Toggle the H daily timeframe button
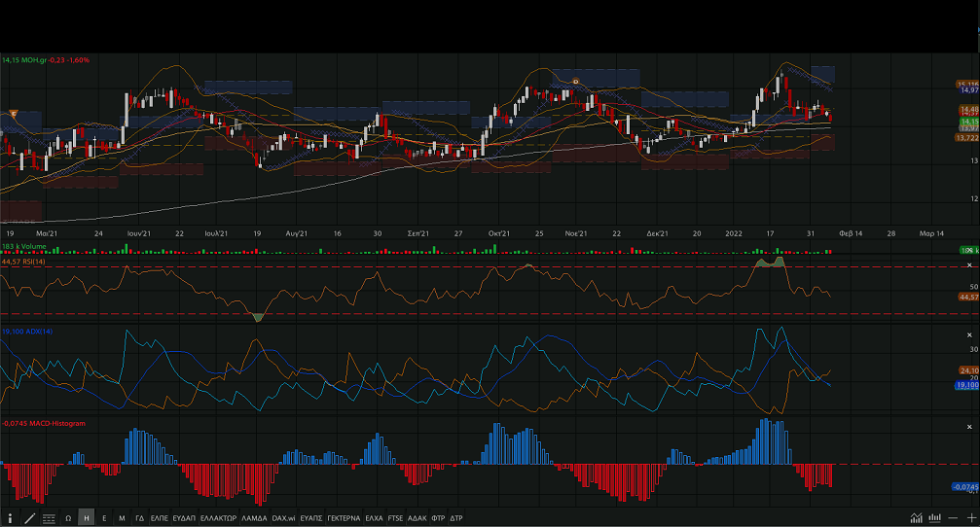This screenshot has width=980, height=527. tap(87, 518)
